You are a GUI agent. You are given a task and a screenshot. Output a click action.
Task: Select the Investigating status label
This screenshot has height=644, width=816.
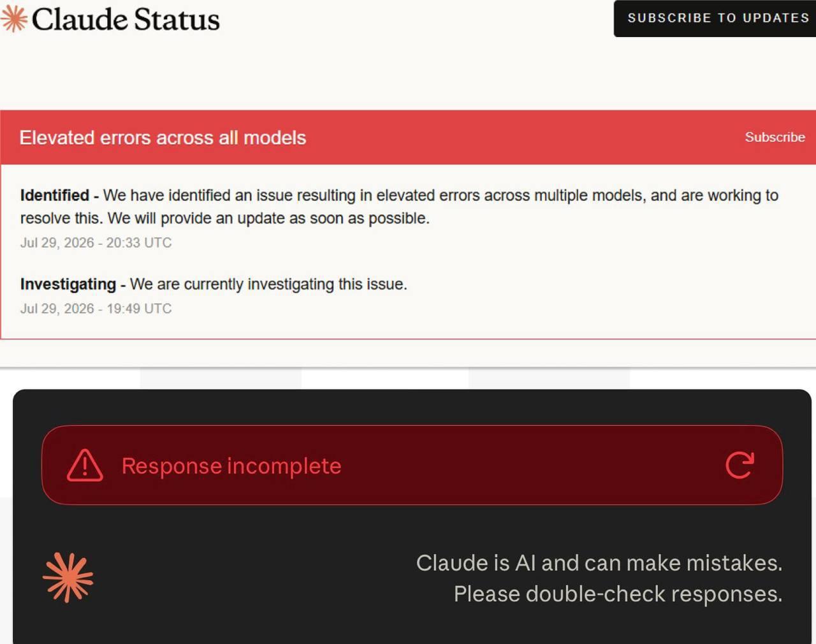click(x=68, y=284)
